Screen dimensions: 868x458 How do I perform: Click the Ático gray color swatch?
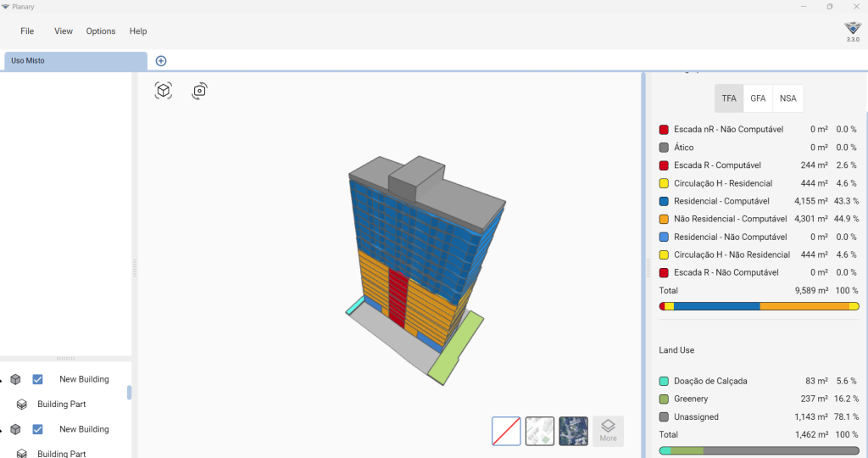click(664, 148)
